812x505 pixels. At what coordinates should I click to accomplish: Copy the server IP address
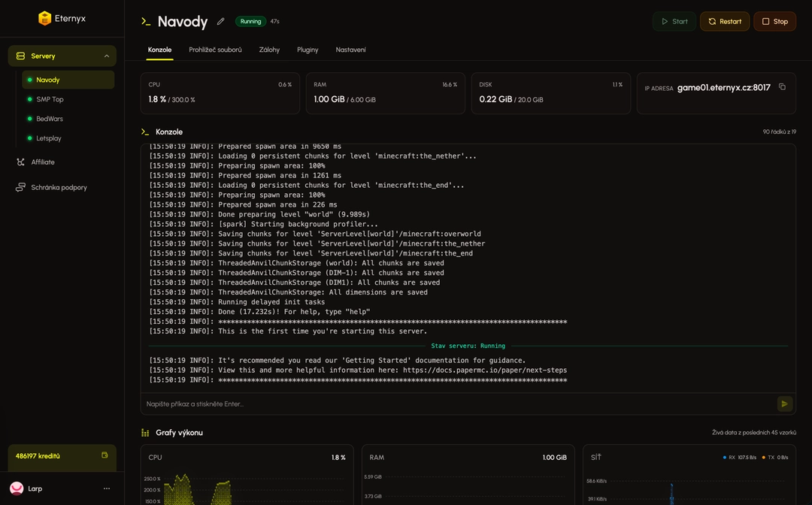pos(782,87)
